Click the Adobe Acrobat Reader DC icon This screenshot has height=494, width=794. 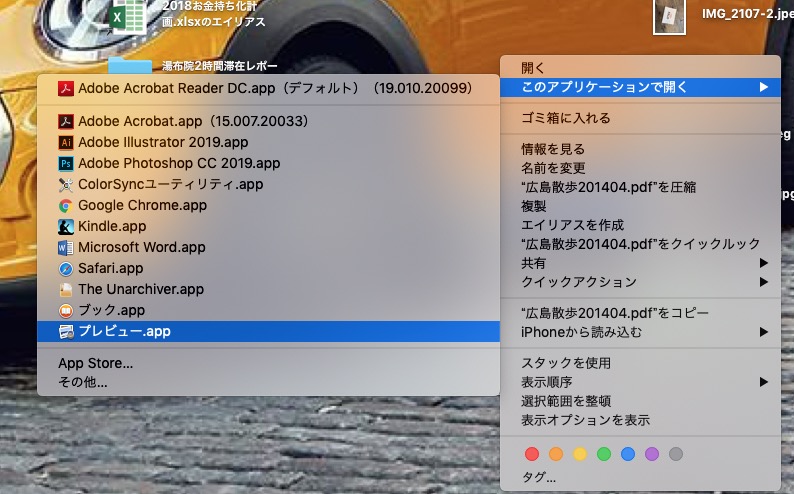pyautogui.click(x=66, y=88)
